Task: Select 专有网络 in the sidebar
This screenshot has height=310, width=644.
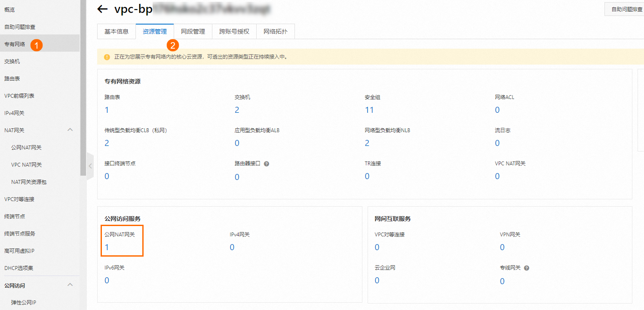Action: (x=40, y=44)
